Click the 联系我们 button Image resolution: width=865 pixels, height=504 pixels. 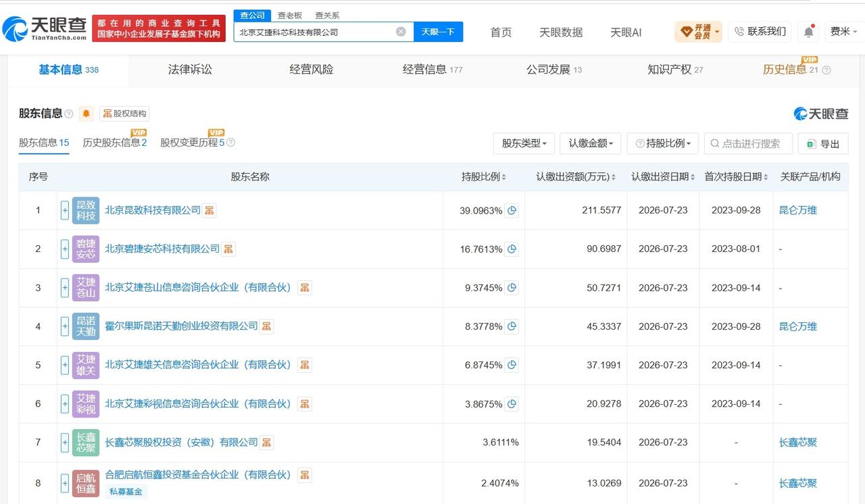[760, 32]
